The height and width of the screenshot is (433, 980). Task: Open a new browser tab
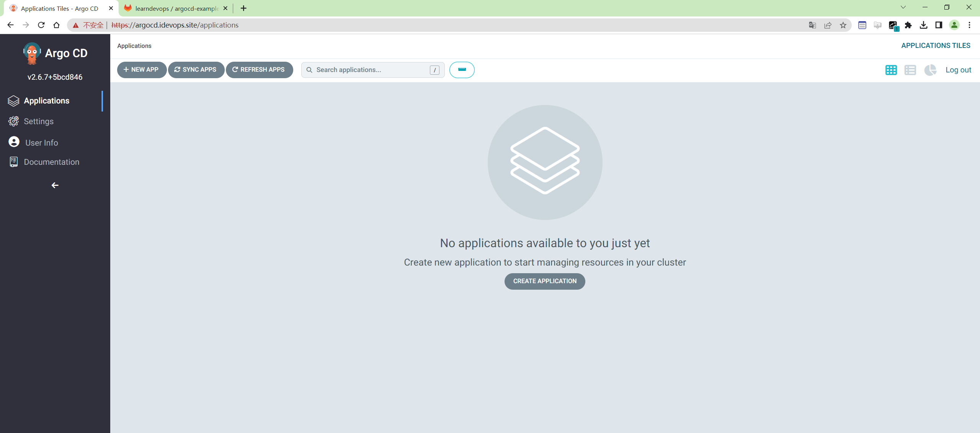(x=243, y=8)
